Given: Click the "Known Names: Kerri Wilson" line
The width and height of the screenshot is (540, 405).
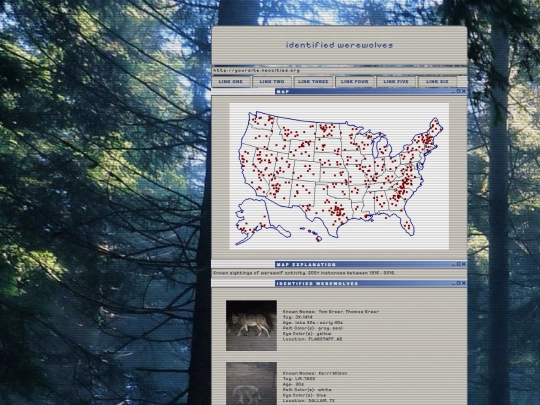Looking at the screenshot, I should 315,373.
